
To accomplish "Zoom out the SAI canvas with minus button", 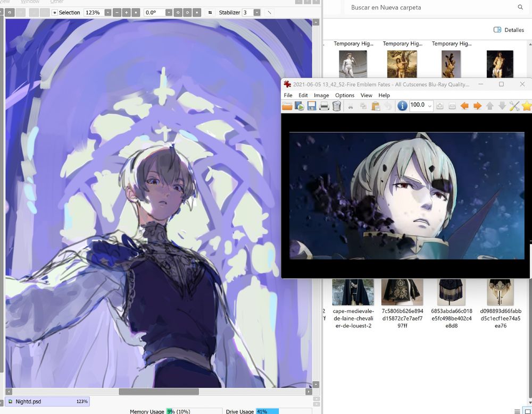I will 117,13.
